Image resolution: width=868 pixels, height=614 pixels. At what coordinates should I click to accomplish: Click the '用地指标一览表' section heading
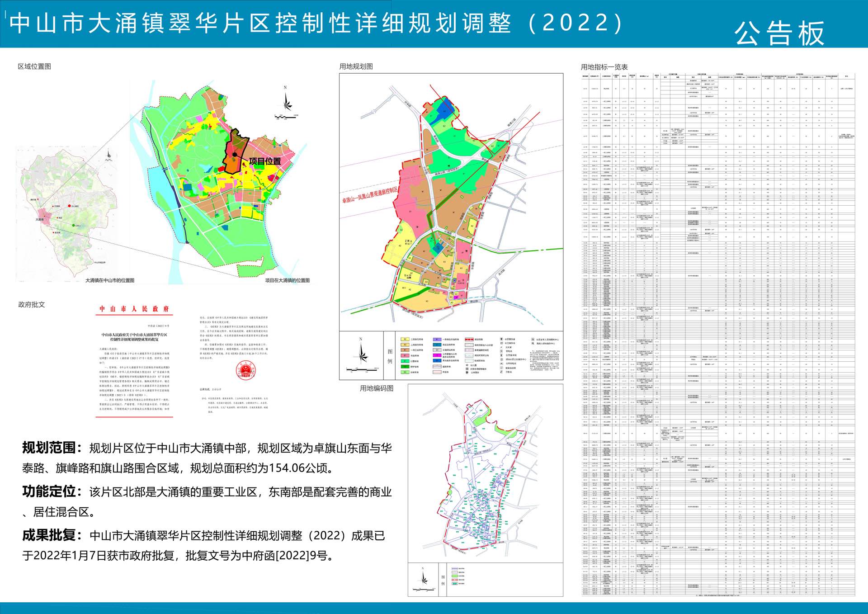tap(604, 67)
